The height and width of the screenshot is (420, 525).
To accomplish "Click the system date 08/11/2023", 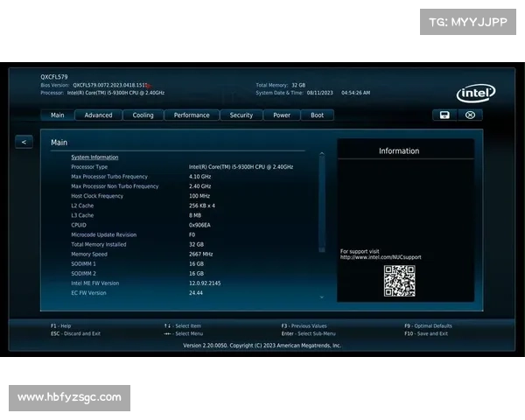I will [x=319, y=93].
